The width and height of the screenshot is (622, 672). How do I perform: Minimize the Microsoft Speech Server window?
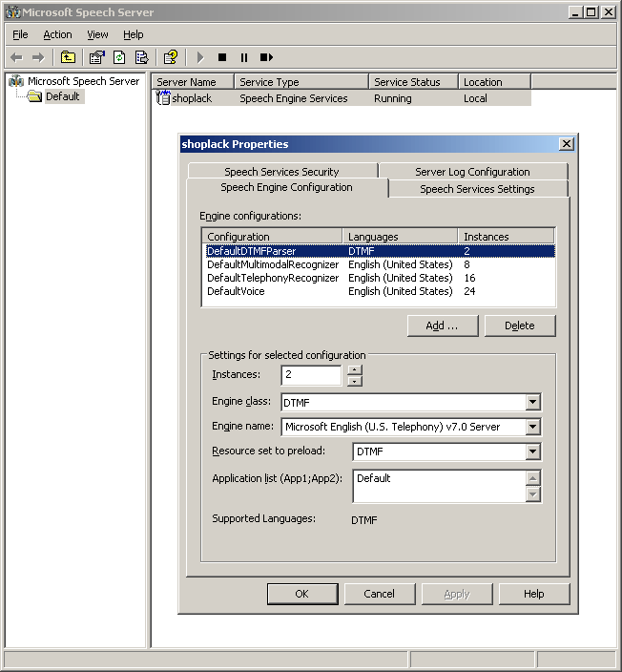tap(575, 12)
